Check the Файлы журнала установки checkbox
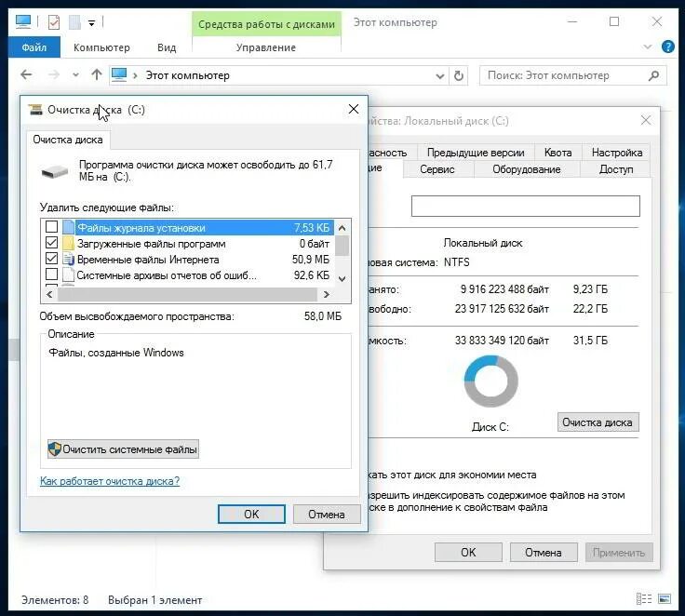Viewport: 685px width, 616px height. pos(51,226)
